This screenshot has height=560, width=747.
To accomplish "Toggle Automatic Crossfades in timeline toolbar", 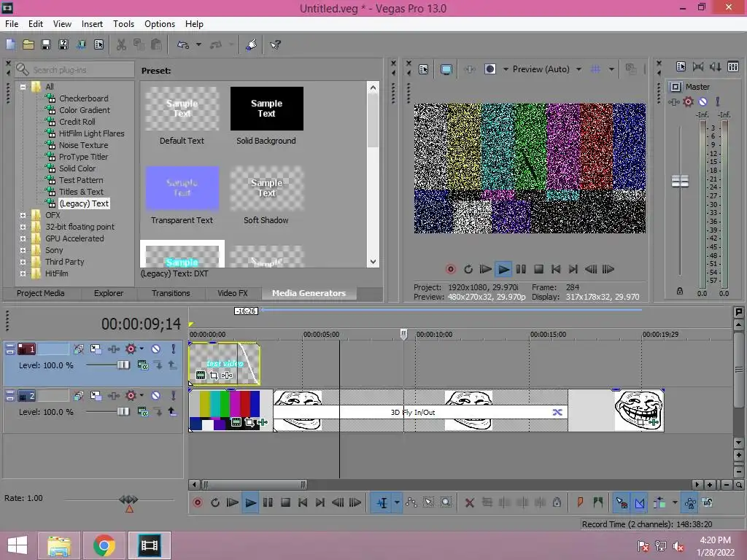I will tap(640, 502).
